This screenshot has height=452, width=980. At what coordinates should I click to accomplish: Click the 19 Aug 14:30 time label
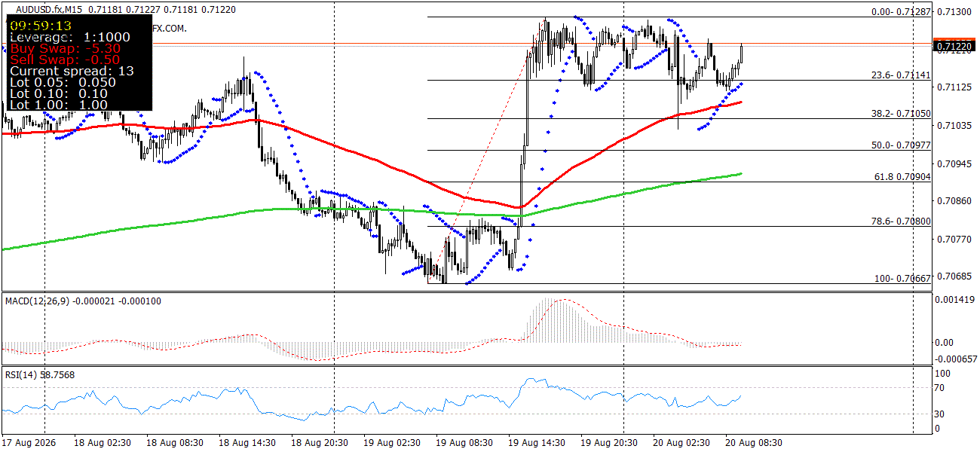(537, 442)
